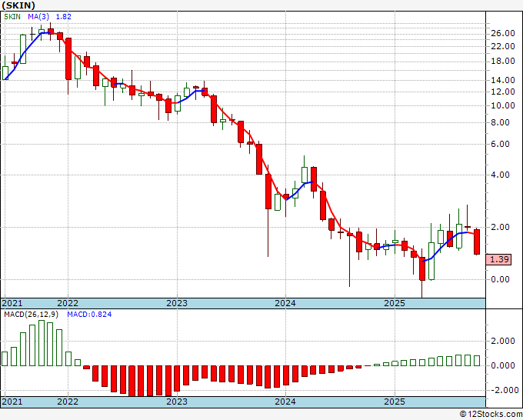The image size is (523, 420).
Task: Click the 12.00 price axis label
Action: tap(503, 92)
